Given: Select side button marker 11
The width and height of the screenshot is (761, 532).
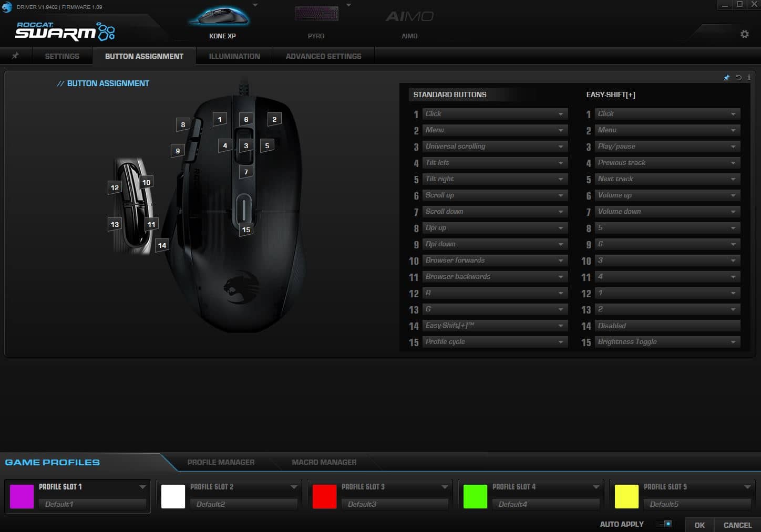Looking at the screenshot, I should [x=151, y=224].
